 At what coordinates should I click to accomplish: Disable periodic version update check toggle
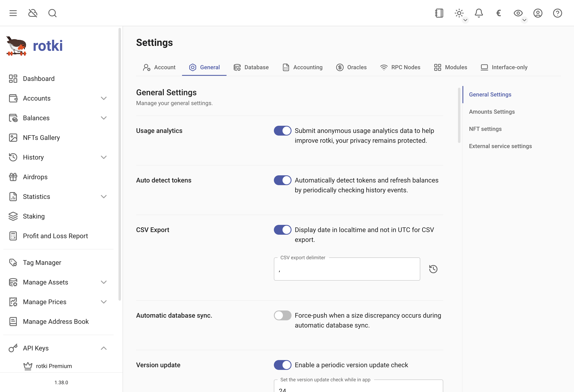click(x=282, y=365)
